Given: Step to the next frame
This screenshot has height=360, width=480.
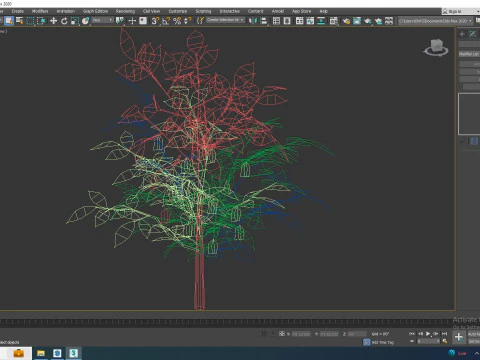Looking at the screenshot, I should 436,334.
